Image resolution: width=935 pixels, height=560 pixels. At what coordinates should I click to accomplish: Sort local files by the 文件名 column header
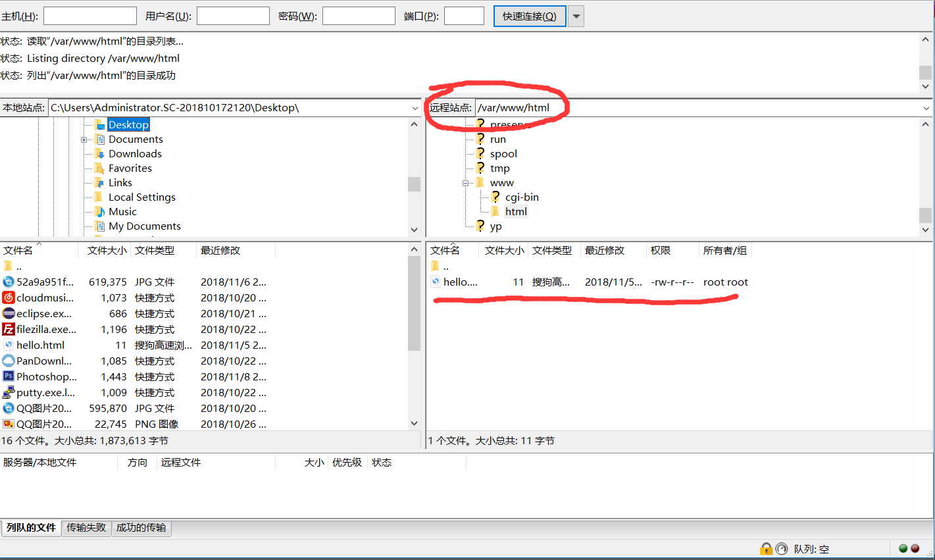point(39,250)
